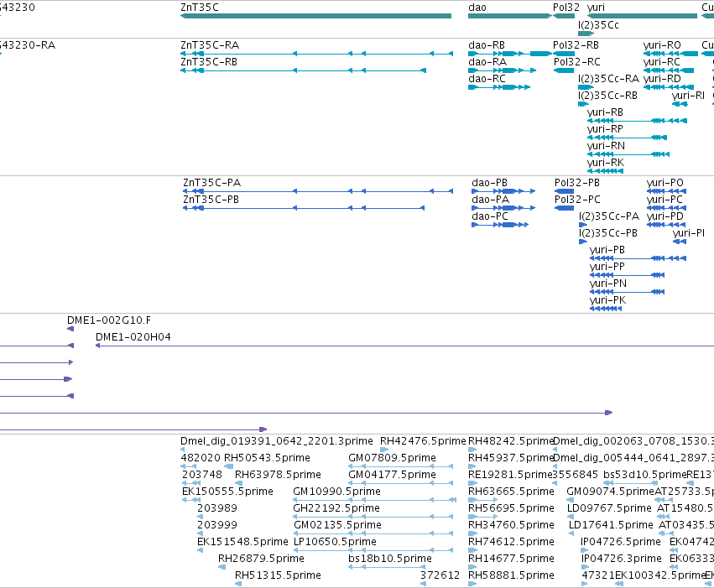The width and height of the screenshot is (714, 588).
Task: Select the bs18b10.5prime EST label
Action: 390,559
